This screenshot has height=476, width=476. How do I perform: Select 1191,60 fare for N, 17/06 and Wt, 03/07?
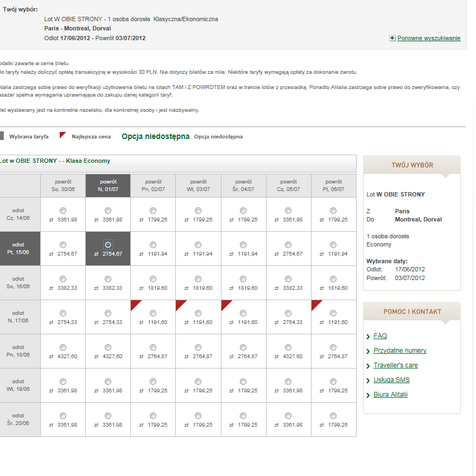tap(198, 313)
